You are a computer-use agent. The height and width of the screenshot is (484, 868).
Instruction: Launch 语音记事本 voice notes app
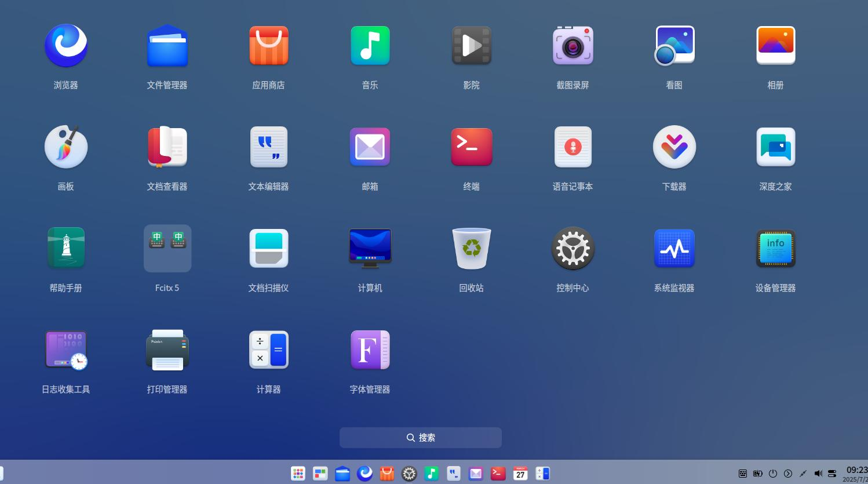coord(573,147)
